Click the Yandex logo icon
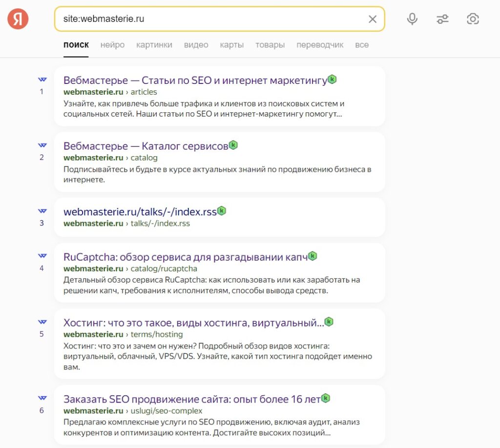Image resolution: width=500 pixels, height=448 pixels. pyautogui.click(x=18, y=19)
